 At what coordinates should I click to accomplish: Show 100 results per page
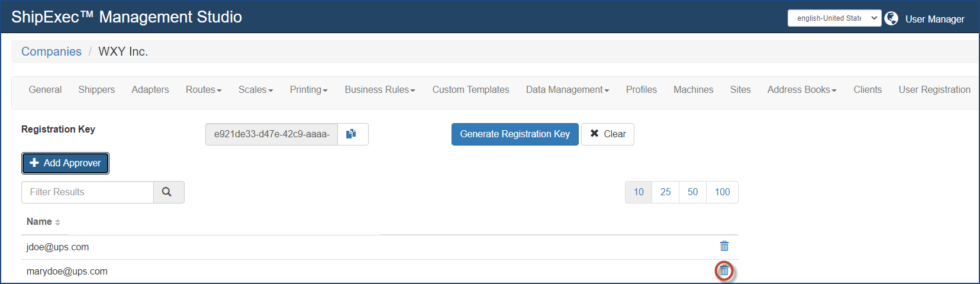(x=723, y=192)
